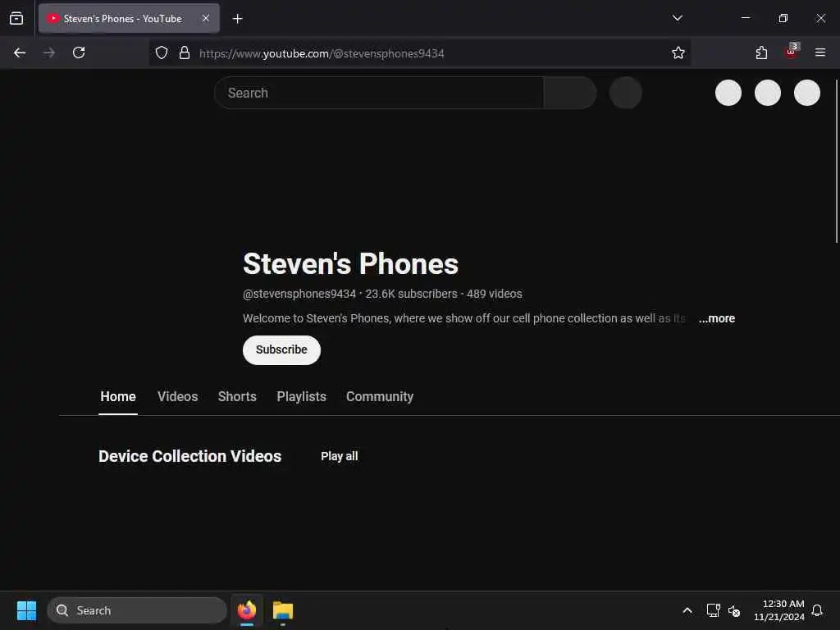
Task: Open the Playlists tab
Action: coord(301,397)
